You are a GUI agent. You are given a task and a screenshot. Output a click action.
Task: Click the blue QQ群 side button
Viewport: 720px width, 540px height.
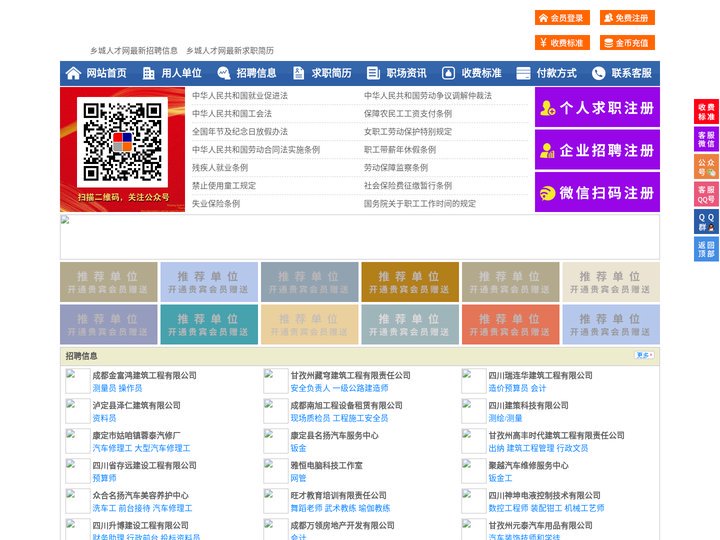pos(706,222)
